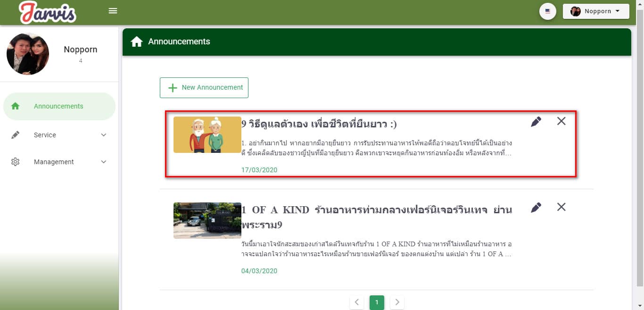644x310 pixels.
Task: Open the Service sidebar item
Action: (x=45, y=135)
